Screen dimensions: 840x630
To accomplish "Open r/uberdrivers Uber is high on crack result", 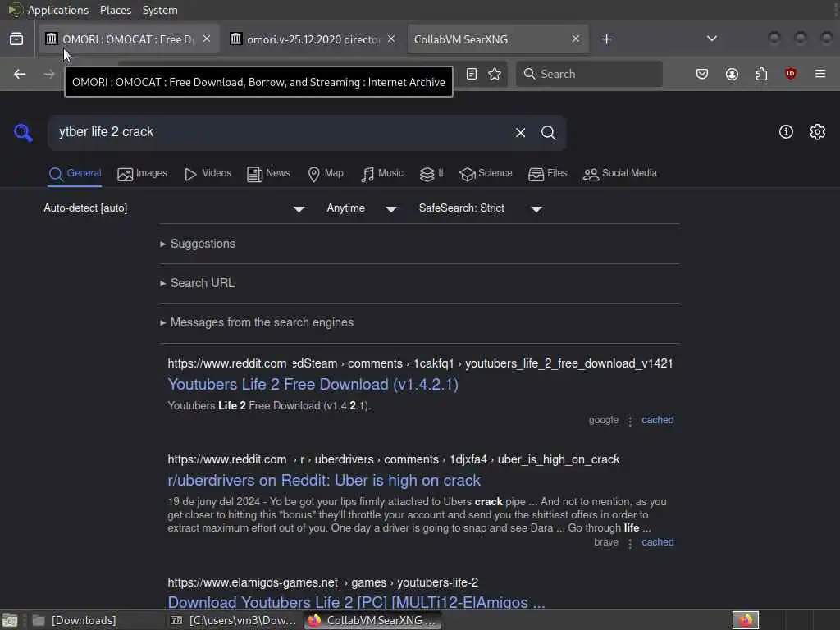I will click(x=324, y=480).
